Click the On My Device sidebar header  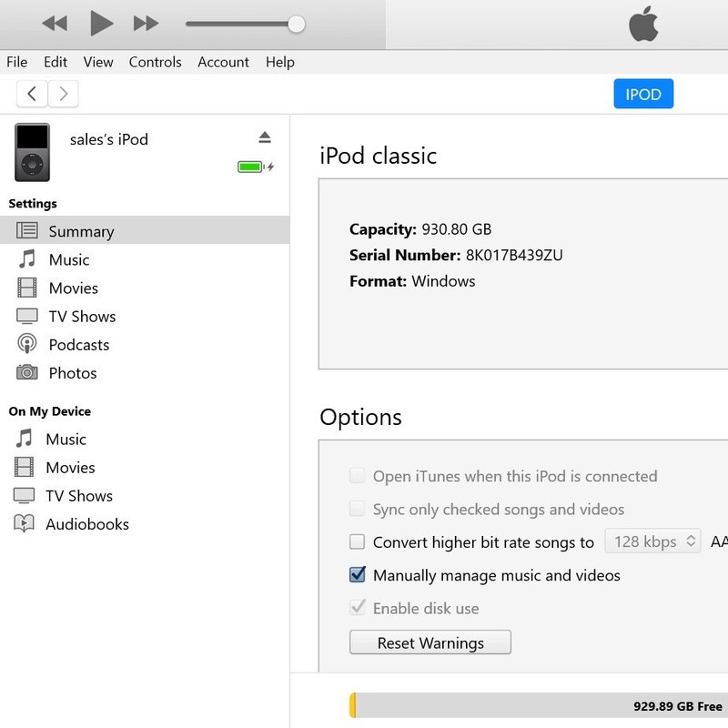click(50, 411)
